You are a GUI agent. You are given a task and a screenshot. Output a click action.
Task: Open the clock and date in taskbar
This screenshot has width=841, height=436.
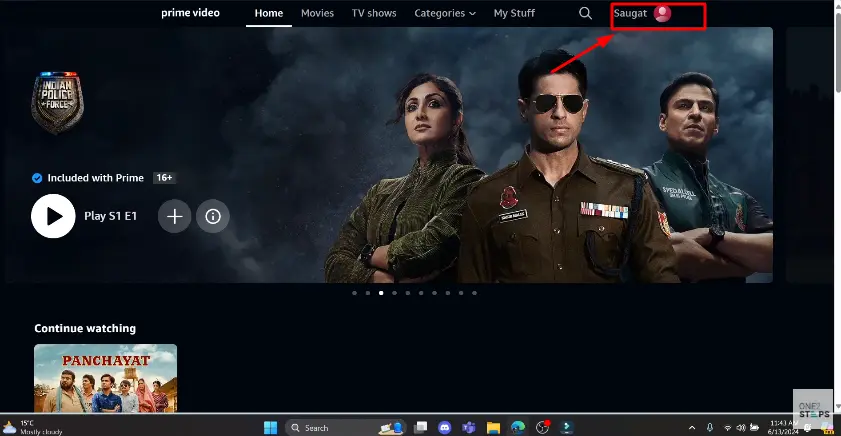pos(784,427)
